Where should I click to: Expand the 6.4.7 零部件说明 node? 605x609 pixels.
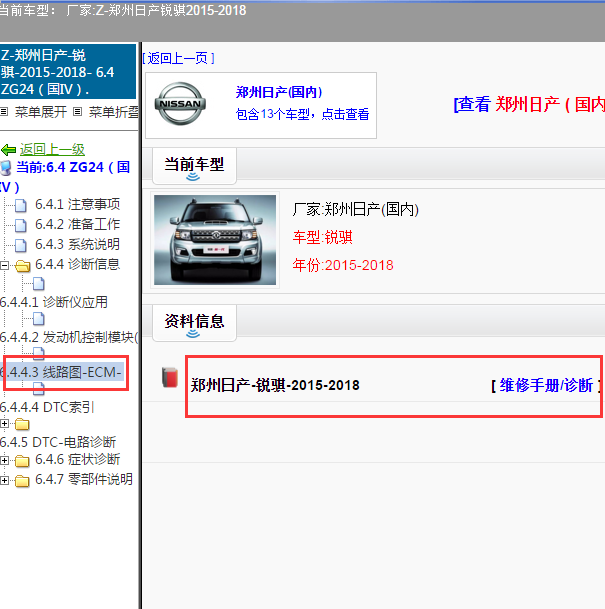click(4, 481)
